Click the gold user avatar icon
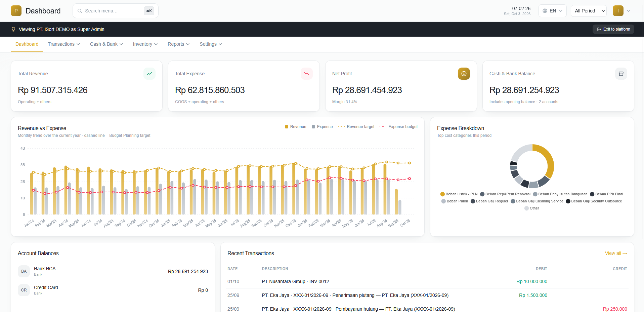 618,11
